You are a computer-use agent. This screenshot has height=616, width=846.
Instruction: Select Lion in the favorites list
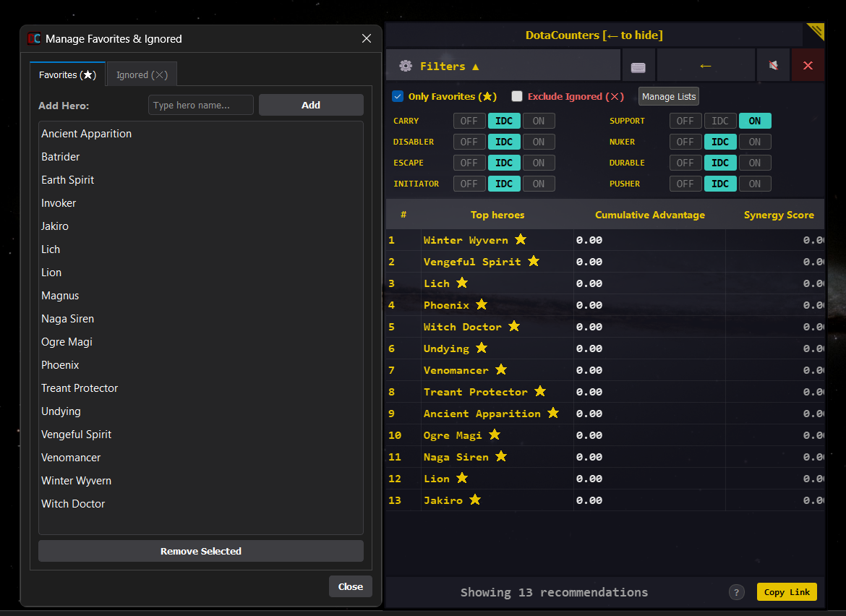click(201, 273)
